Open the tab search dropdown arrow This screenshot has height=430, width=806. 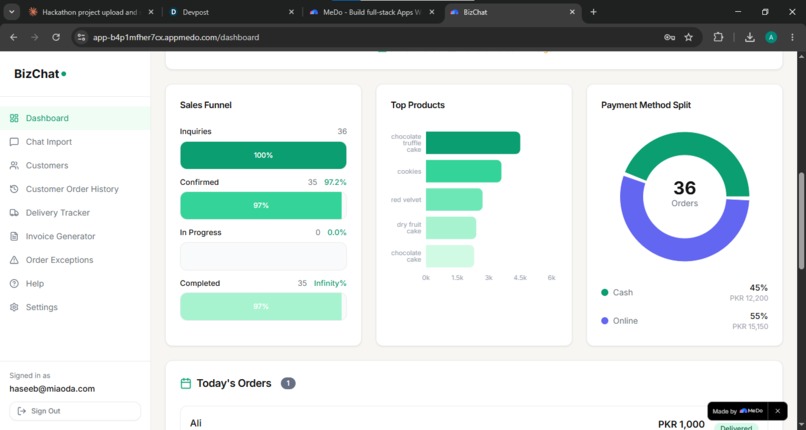tap(11, 12)
